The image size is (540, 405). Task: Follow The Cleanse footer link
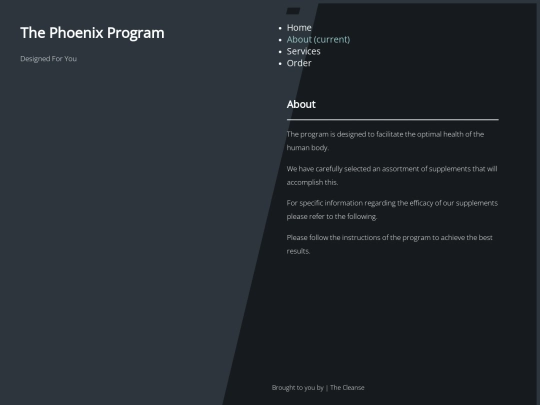point(347,388)
